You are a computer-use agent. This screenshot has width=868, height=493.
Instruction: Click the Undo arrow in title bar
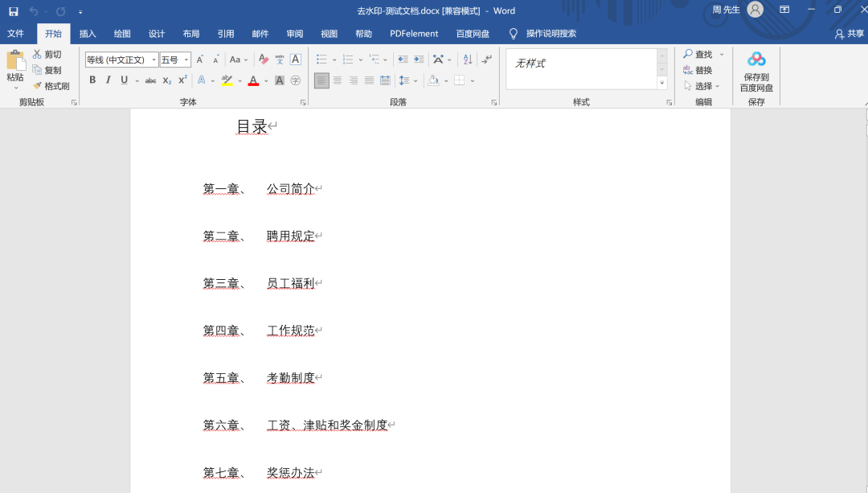click(x=33, y=11)
